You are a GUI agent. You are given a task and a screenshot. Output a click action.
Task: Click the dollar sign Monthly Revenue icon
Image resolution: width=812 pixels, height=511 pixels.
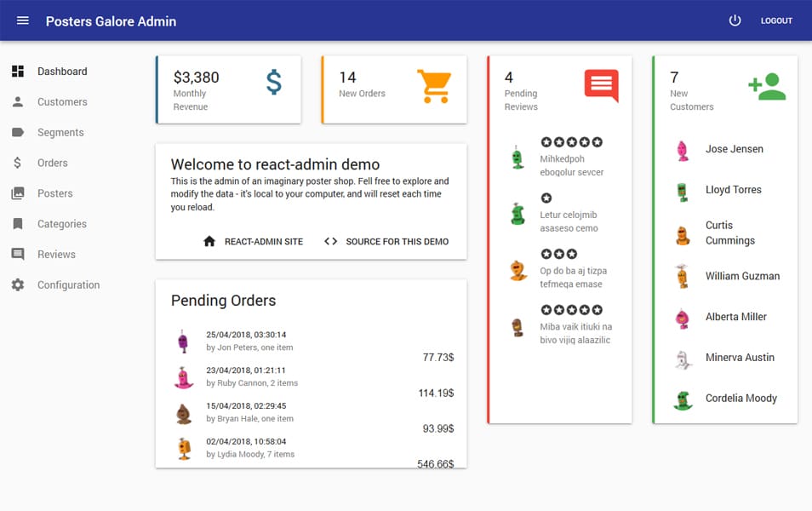click(x=273, y=83)
